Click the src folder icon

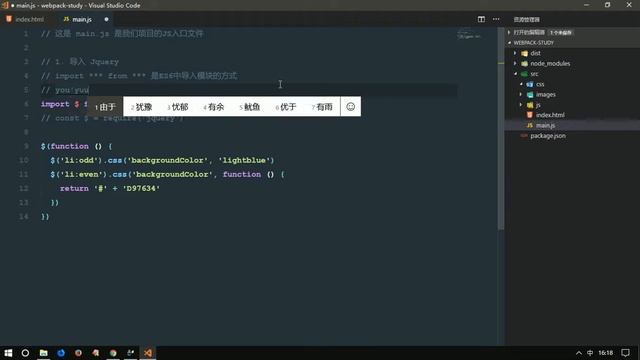[x=524, y=74]
